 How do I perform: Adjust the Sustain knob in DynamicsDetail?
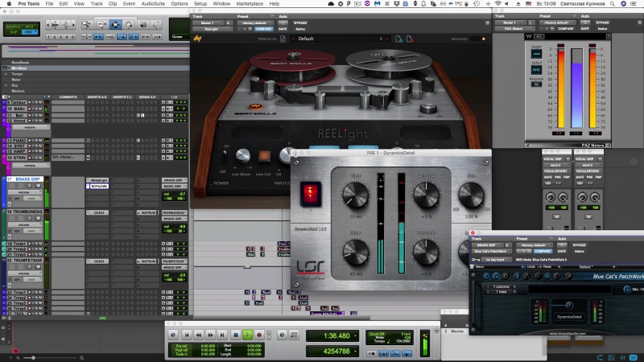tap(427, 252)
